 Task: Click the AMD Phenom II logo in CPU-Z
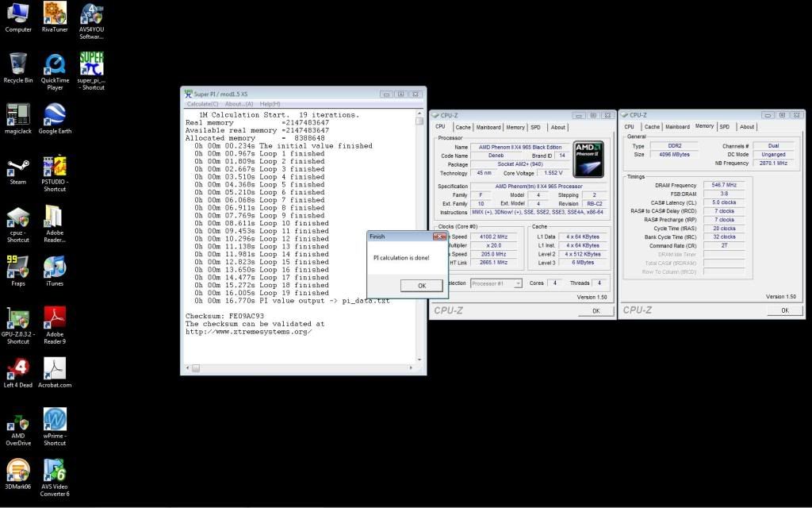tap(589, 159)
